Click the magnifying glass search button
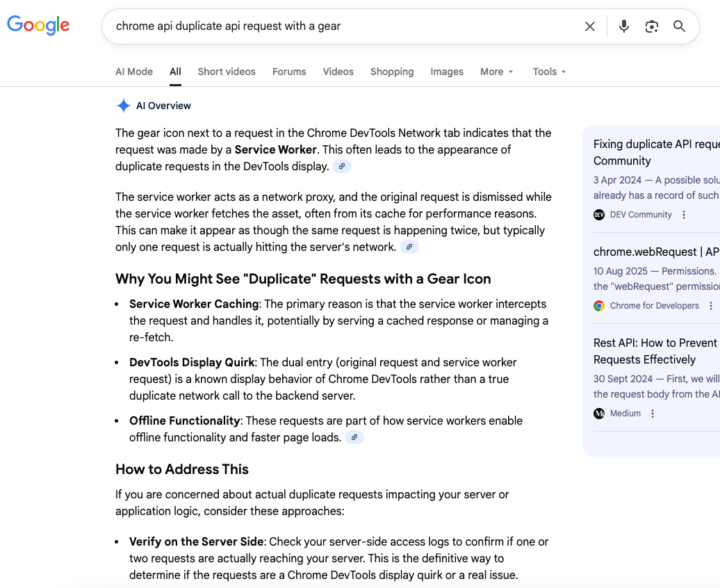The image size is (720, 588). pos(679,26)
